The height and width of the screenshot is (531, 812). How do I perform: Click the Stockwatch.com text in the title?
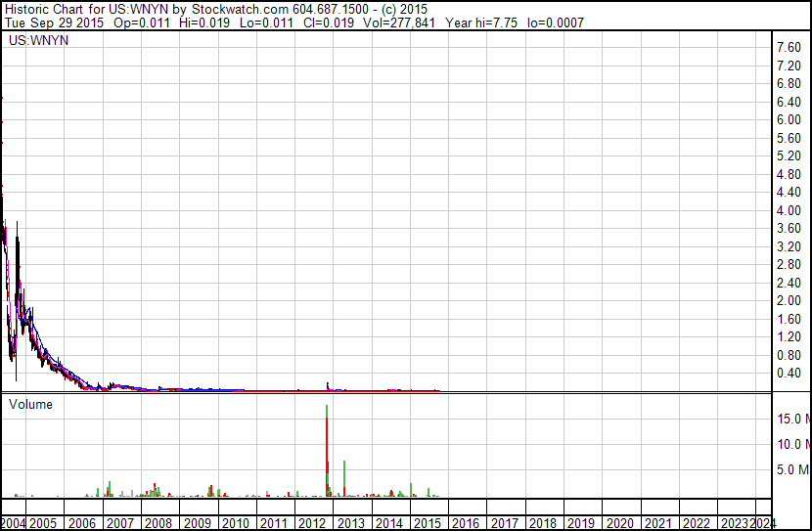[x=240, y=10]
